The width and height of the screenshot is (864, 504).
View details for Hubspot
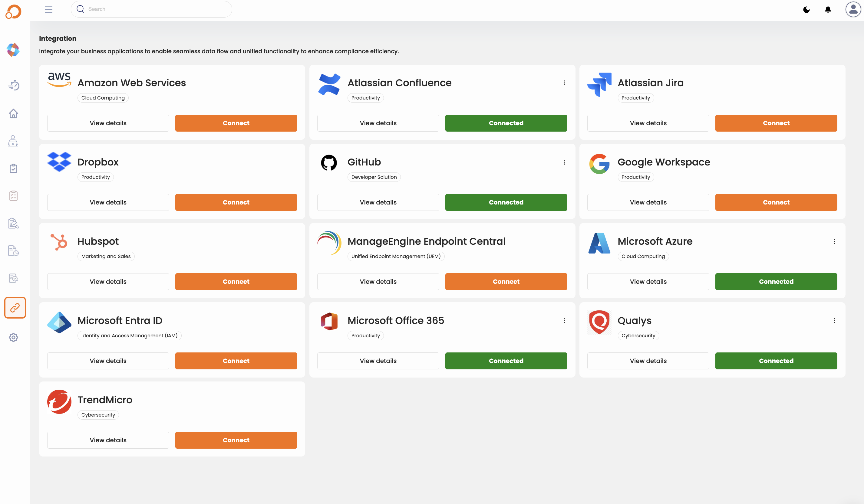click(108, 282)
